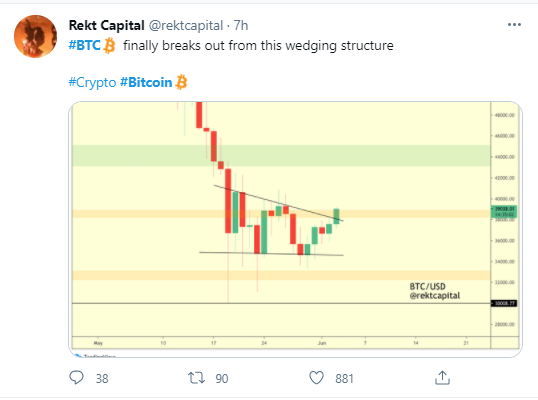
Task: Open the share tweet upload icon
Action: [x=442, y=377]
